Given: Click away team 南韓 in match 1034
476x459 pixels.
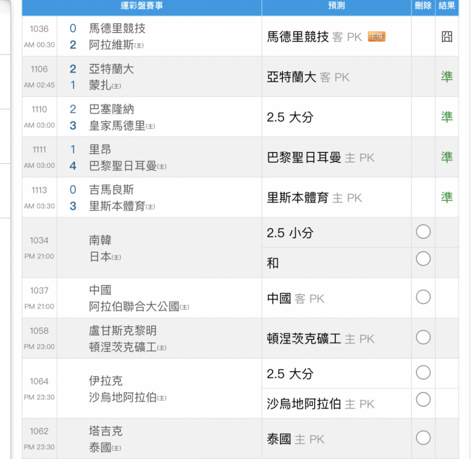Looking at the screenshot, I should pyautogui.click(x=100, y=240).
